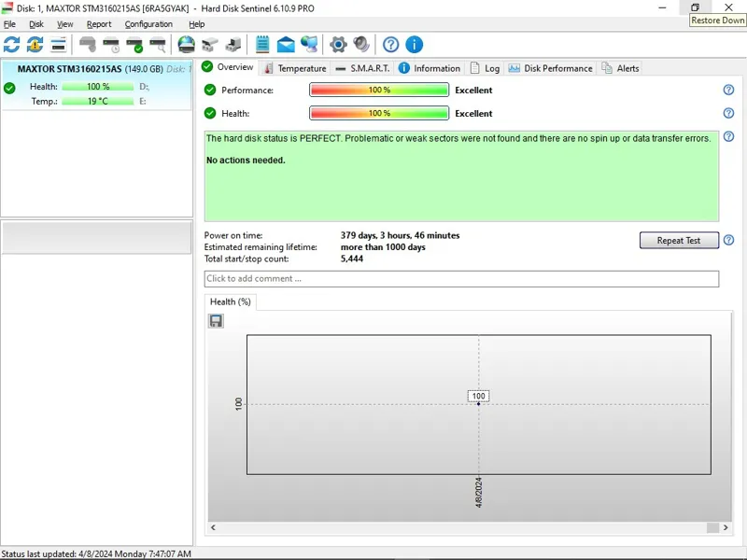This screenshot has width=747, height=560.
Task: Click help icon next to Performance row
Action: coord(728,90)
